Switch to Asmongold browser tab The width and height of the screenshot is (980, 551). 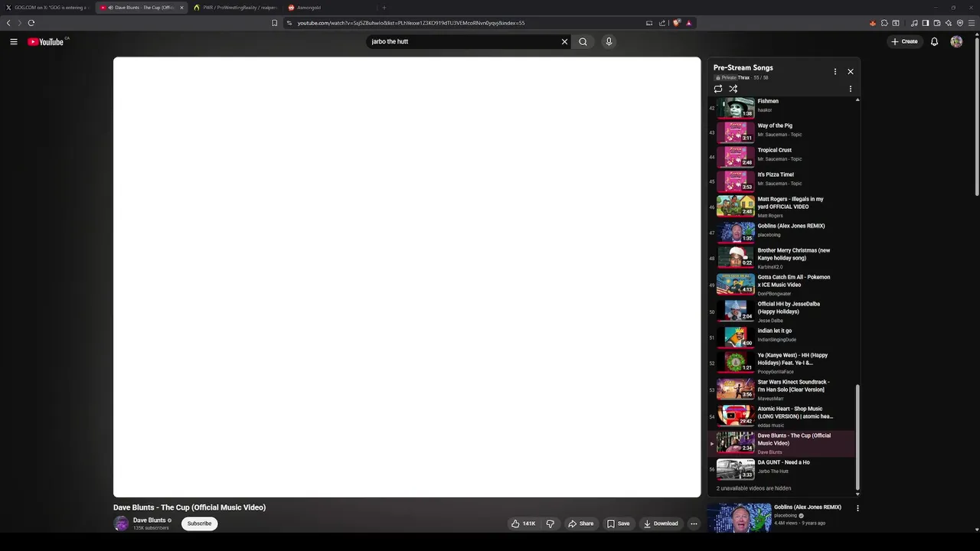pyautogui.click(x=328, y=8)
